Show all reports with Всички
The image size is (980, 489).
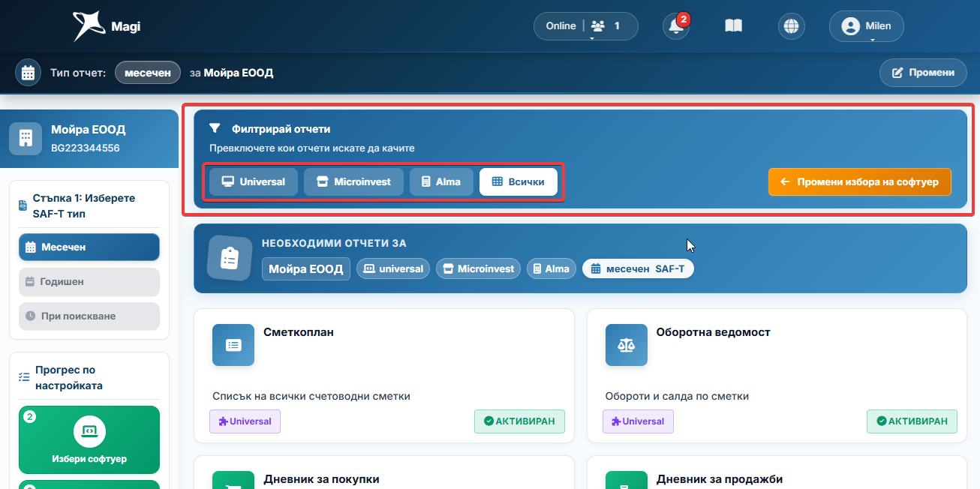(x=519, y=181)
